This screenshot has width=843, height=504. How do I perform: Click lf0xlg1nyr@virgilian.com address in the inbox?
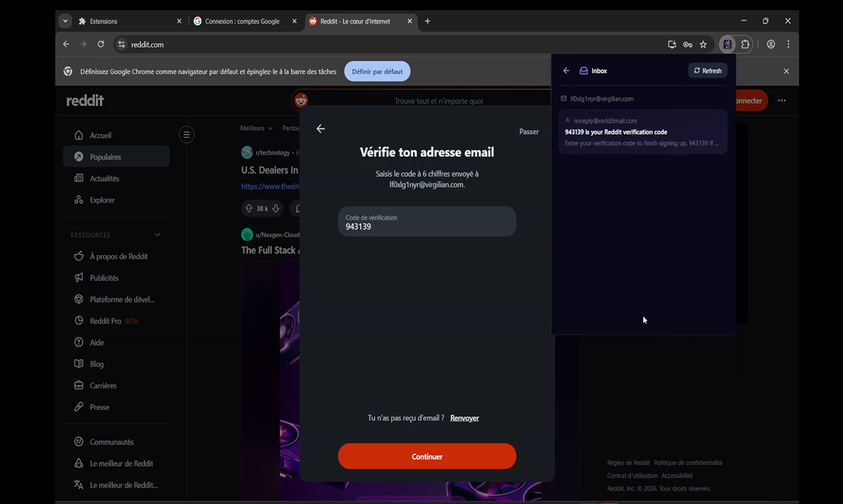tap(602, 99)
